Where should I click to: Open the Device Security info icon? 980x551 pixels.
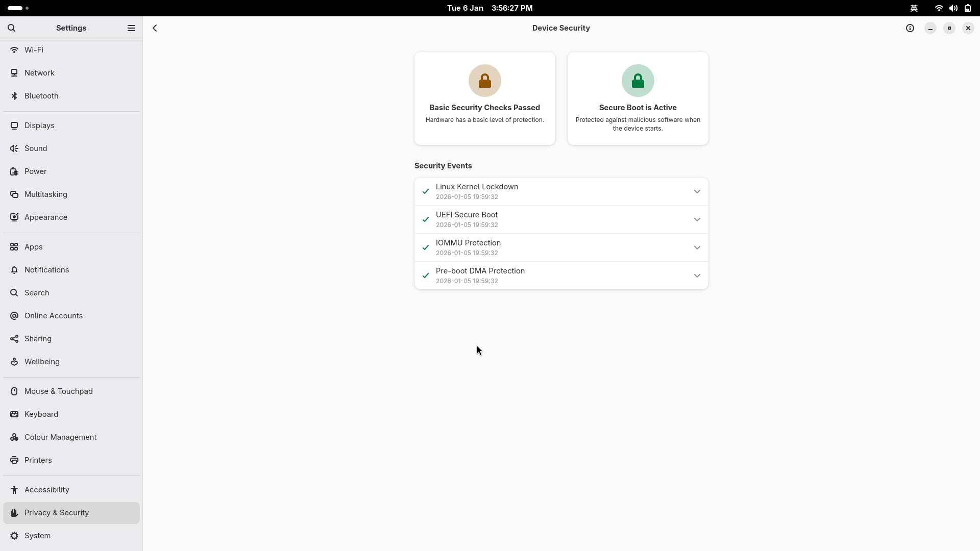pyautogui.click(x=910, y=28)
